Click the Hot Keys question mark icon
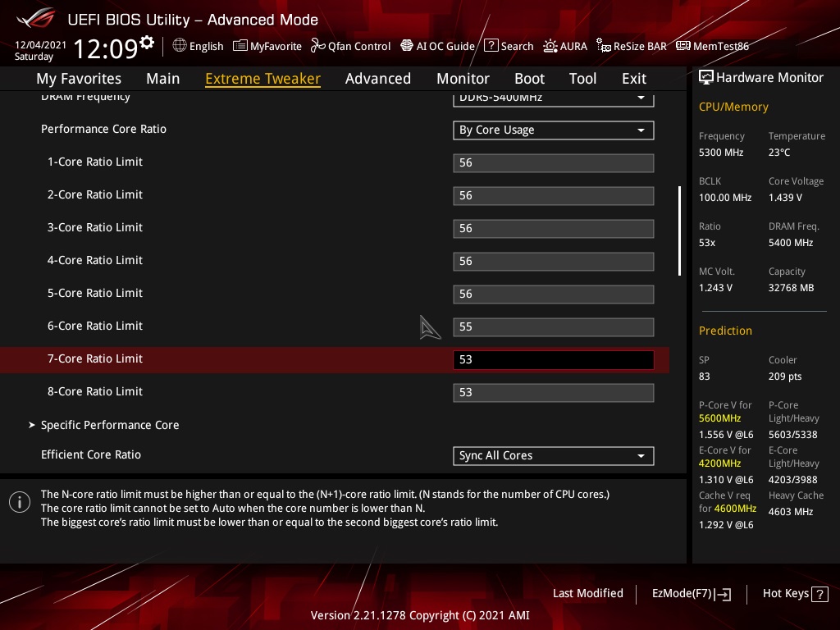 [x=819, y=594]
